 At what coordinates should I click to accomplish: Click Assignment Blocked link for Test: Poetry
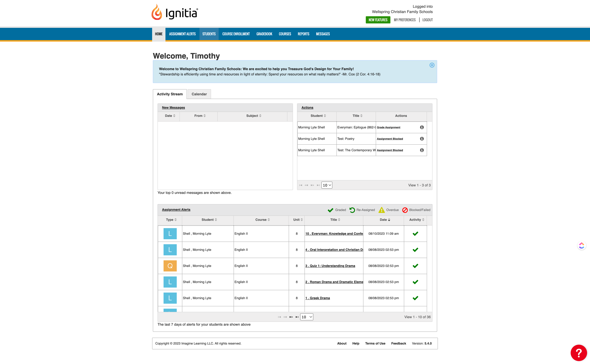[x=390, y=139]
